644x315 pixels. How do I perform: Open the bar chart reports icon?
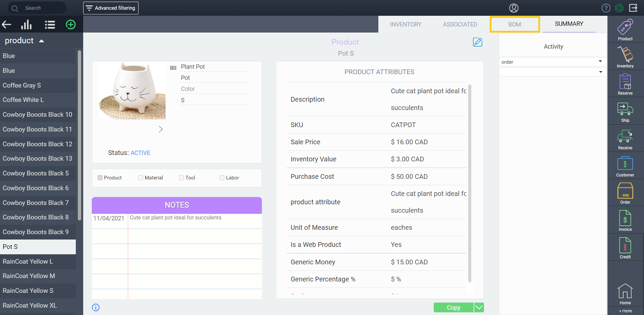[x=26, y=24]
